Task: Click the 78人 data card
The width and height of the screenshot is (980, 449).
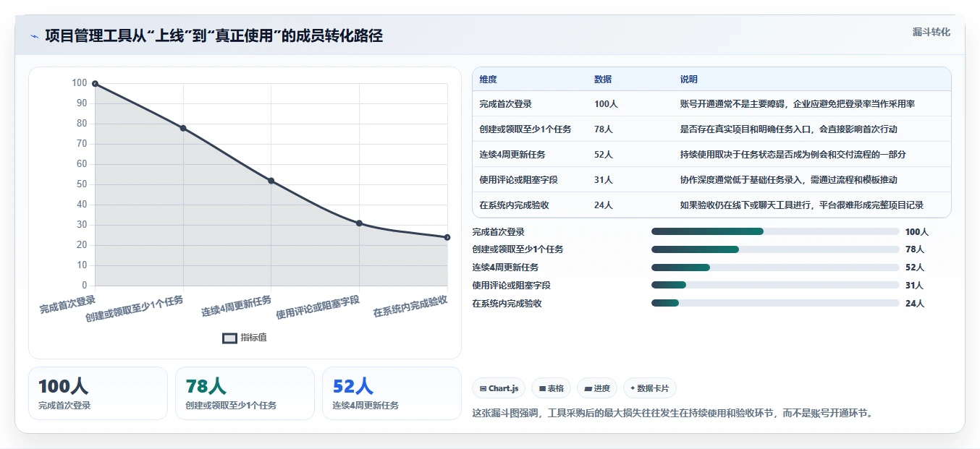Action: pos(245,393)
